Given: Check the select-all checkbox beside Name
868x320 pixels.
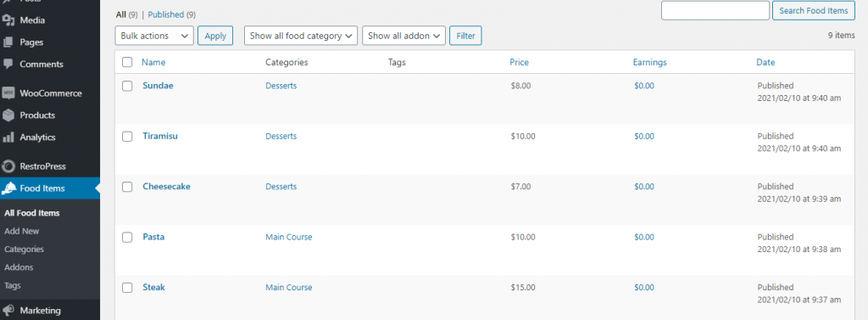Looking at the screenshot, I should (x=127, y=62).
